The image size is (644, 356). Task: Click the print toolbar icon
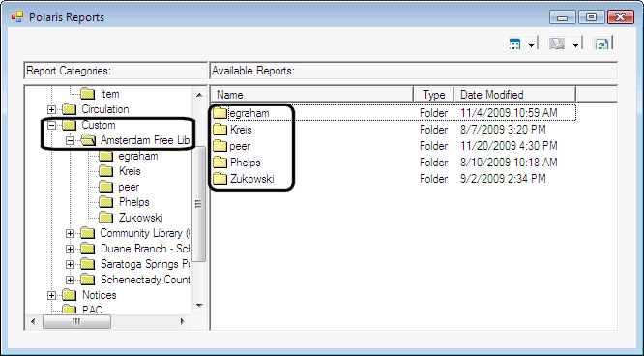(557, 44)
